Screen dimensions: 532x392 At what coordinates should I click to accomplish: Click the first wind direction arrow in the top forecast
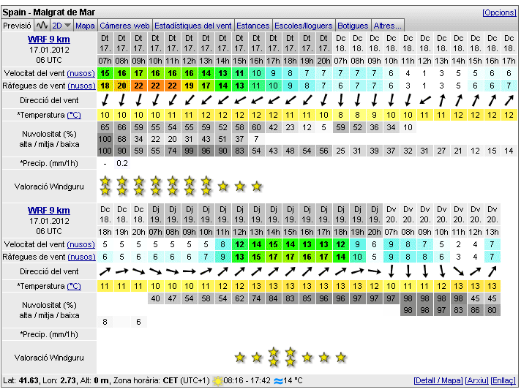(x=105, y=99)
